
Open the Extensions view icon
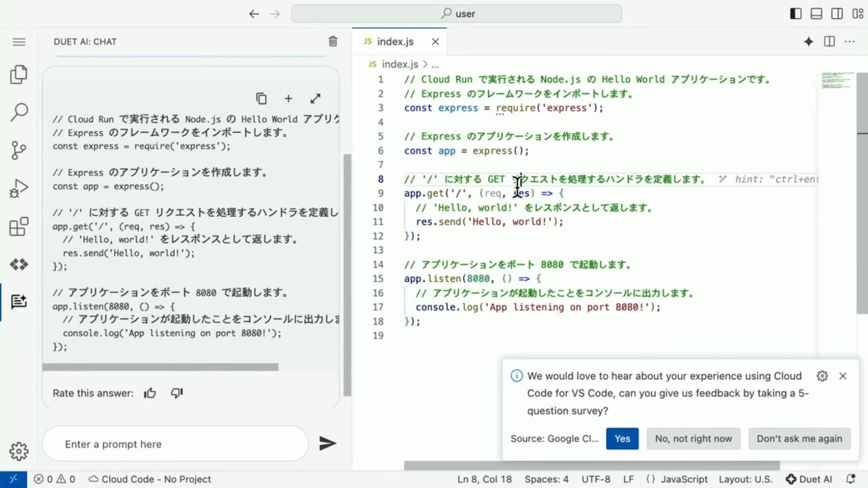click(19, 227)
